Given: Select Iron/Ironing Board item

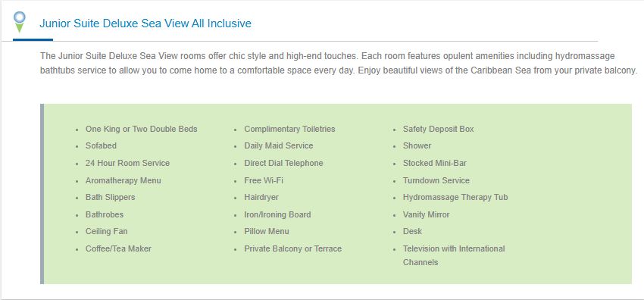Looking at the screenshot, I should click(277, 214).
